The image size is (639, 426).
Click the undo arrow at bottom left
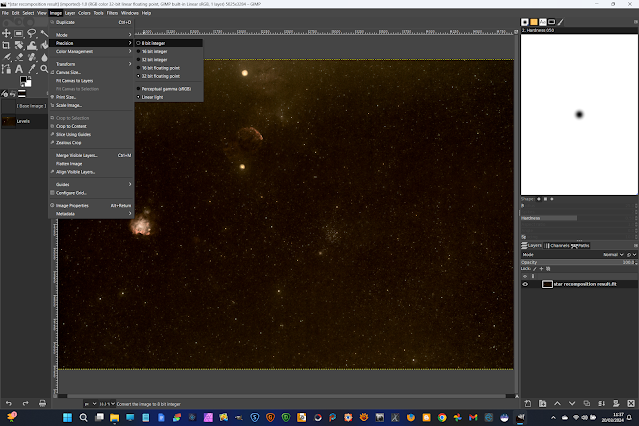point(9,403)
